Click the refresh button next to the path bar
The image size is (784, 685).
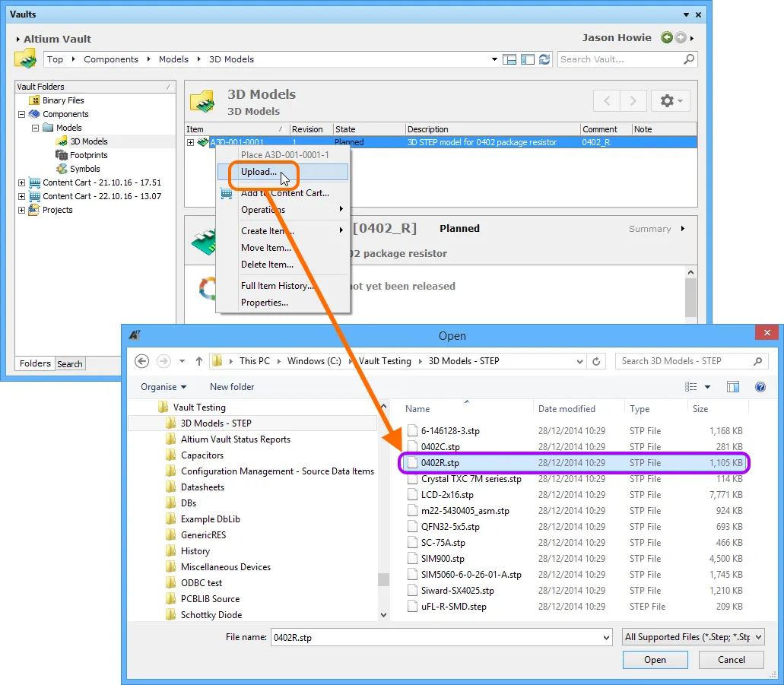click(x=596, y=361)
